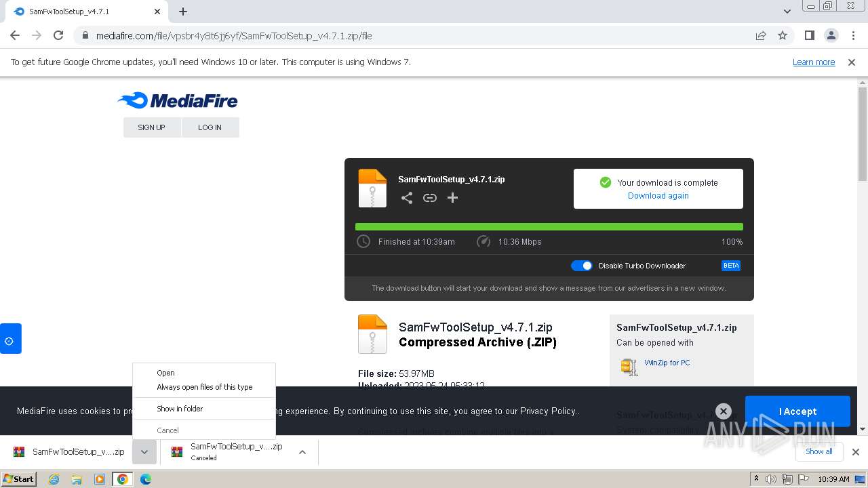Expand canceled download's options arrow
The width and height of the screenshot is (868, 488).
302,452
